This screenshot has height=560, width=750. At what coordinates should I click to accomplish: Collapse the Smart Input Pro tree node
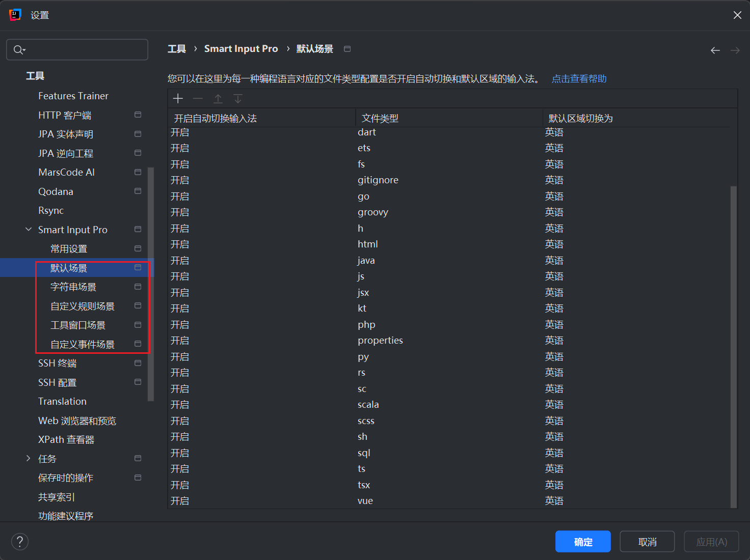(x=28, y=229)
